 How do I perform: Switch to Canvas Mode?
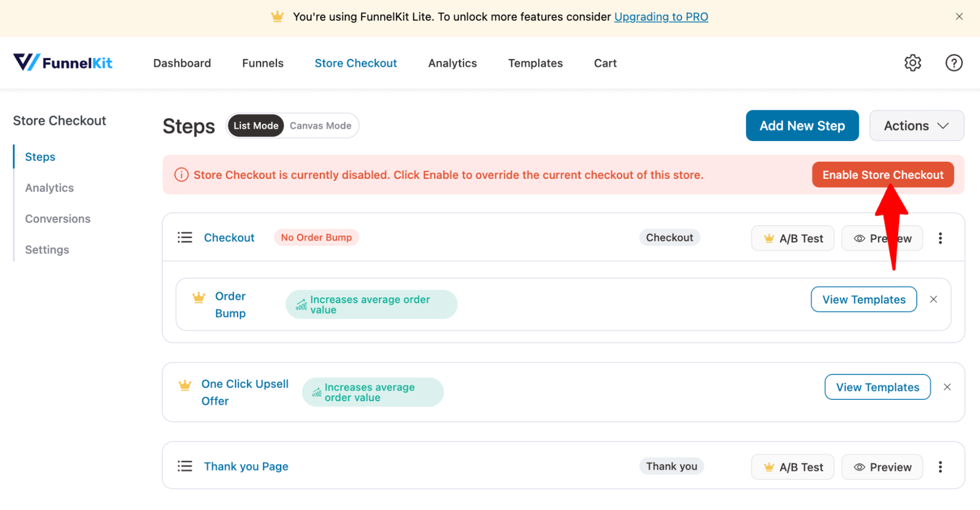click(x=321, y=126)
